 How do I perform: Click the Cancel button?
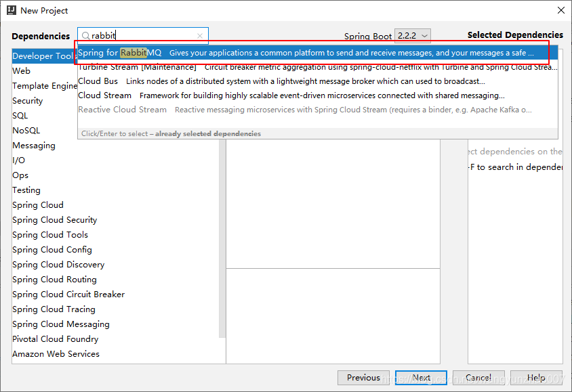(x=478, y=378)
